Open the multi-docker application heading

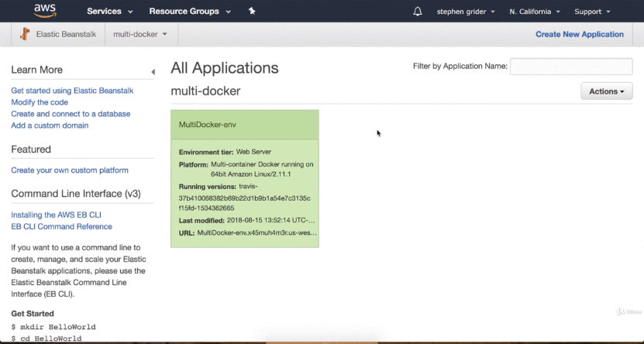(x=205, y=91)
